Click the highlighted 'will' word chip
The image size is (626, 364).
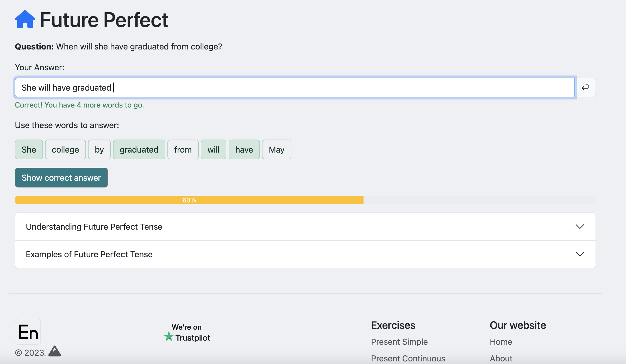pos(213,150)
